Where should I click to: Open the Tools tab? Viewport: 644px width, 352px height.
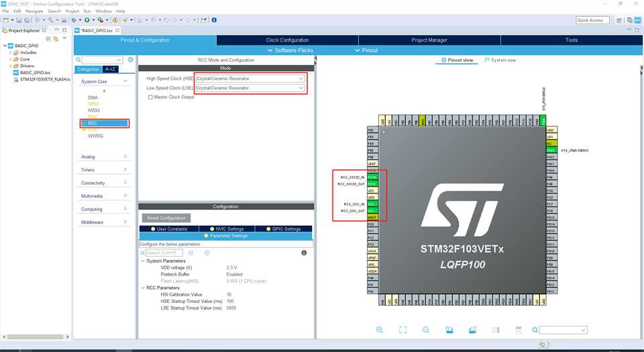point(572,40)
